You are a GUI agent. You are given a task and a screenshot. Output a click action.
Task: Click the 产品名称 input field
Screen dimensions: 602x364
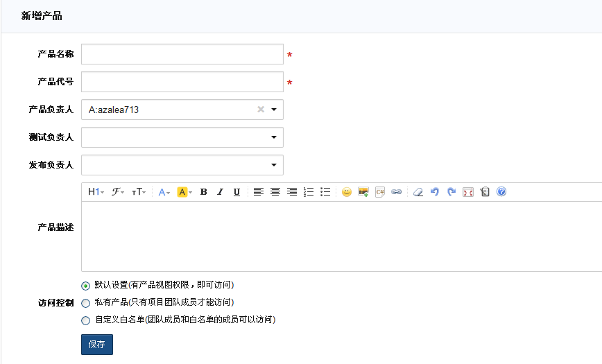point(182,54)
